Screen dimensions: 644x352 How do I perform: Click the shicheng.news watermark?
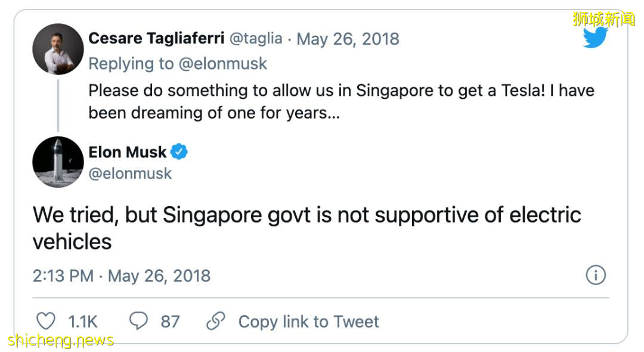(x=61, y=340)
